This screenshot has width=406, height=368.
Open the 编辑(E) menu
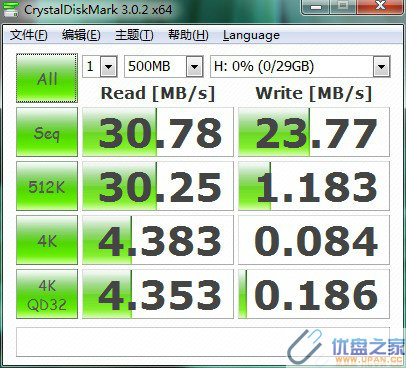point(81,35)
